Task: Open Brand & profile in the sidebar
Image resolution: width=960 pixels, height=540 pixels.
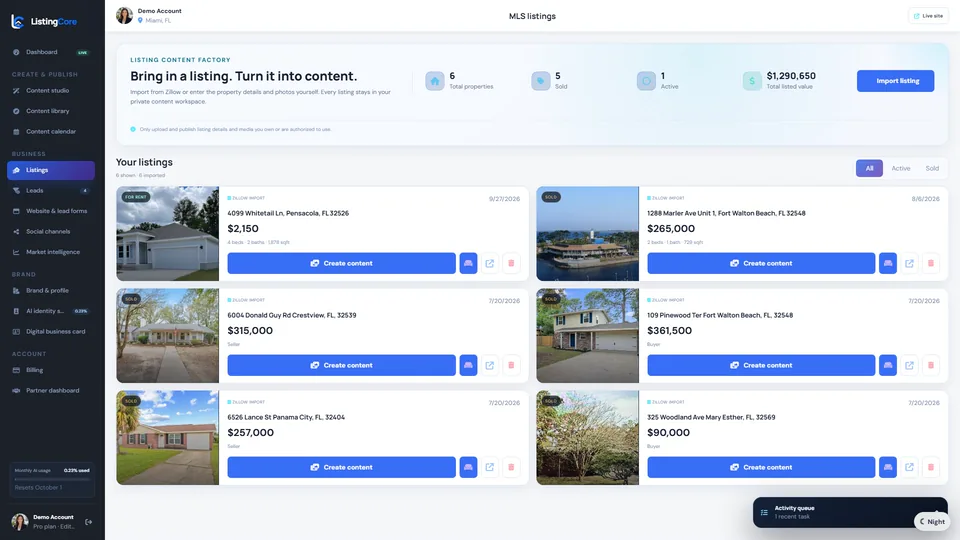Action: pos(51,291)
